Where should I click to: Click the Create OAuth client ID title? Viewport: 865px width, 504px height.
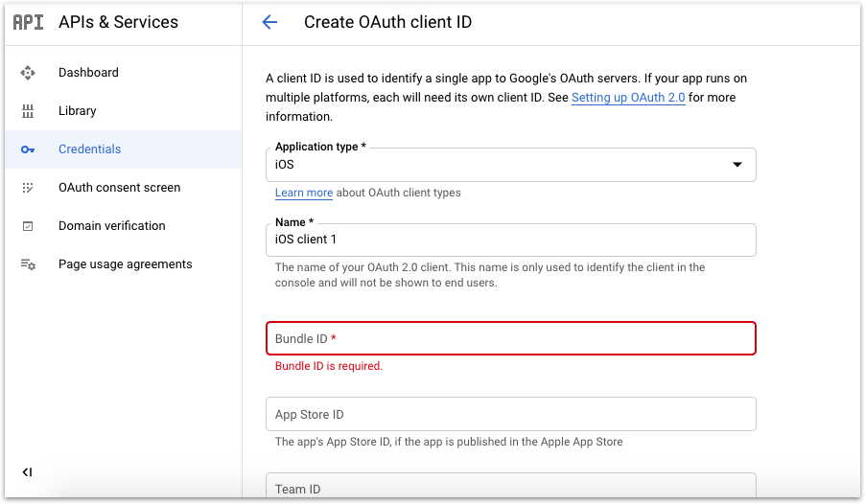(387, 22)
